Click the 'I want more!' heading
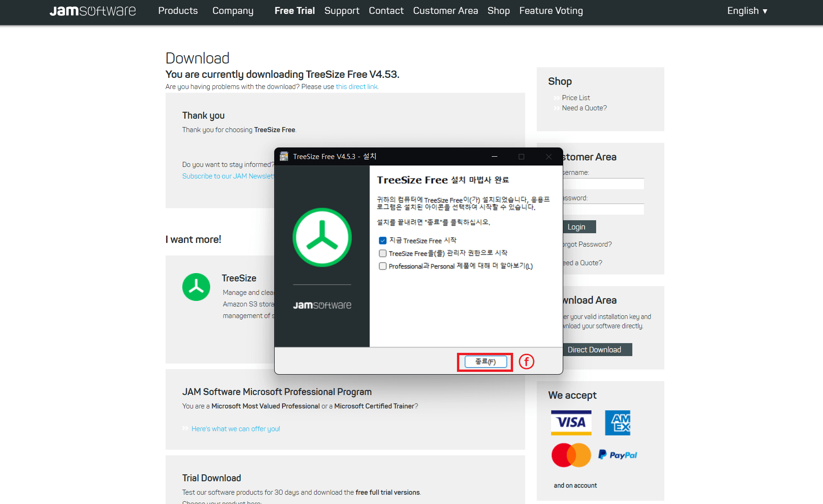This screenshot has width=823, height=504. [x=193, y=240]
